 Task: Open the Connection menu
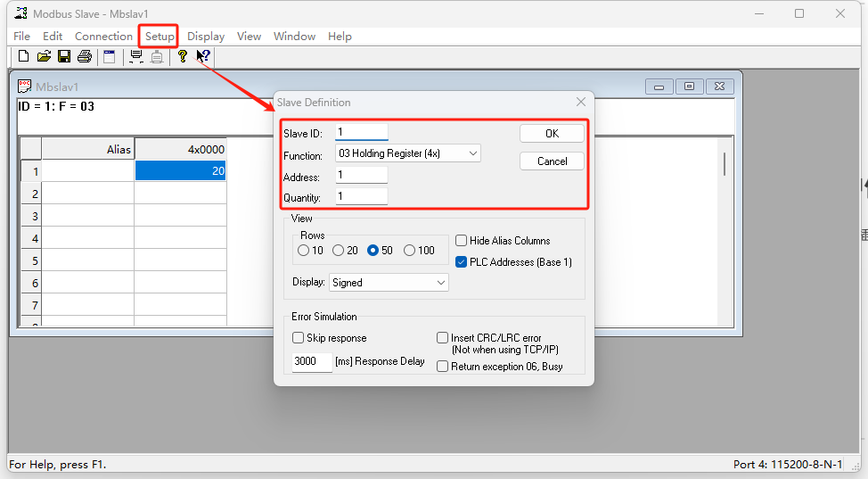coord(103,37)
